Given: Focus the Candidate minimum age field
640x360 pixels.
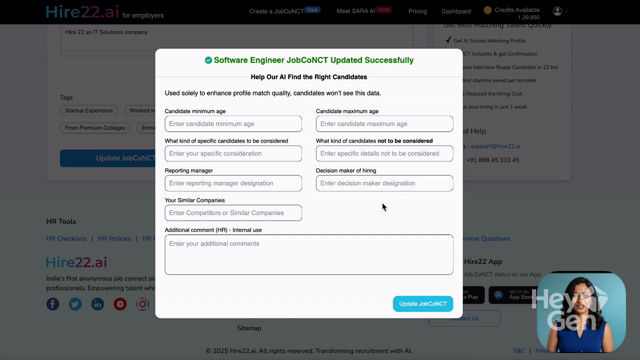Looking at the screenshot, I should click(233, 124).
